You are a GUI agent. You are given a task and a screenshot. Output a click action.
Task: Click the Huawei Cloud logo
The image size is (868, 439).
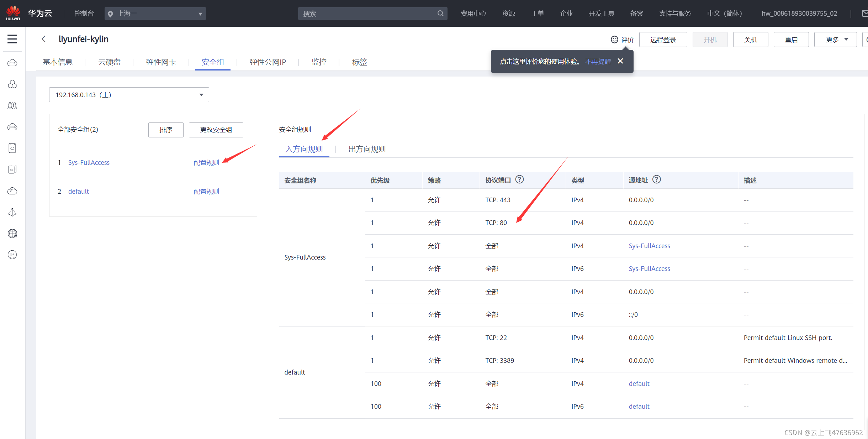click(x=13, y=13)
